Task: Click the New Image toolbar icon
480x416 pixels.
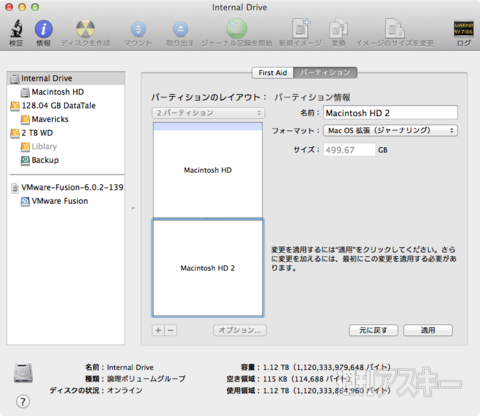Action: (301, 28)
